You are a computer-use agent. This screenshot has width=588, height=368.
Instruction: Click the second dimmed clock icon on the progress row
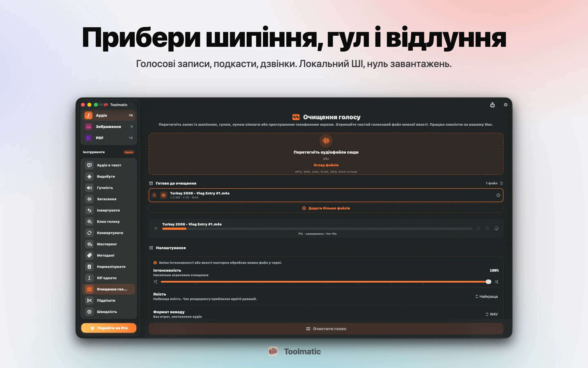coord(487,228)
